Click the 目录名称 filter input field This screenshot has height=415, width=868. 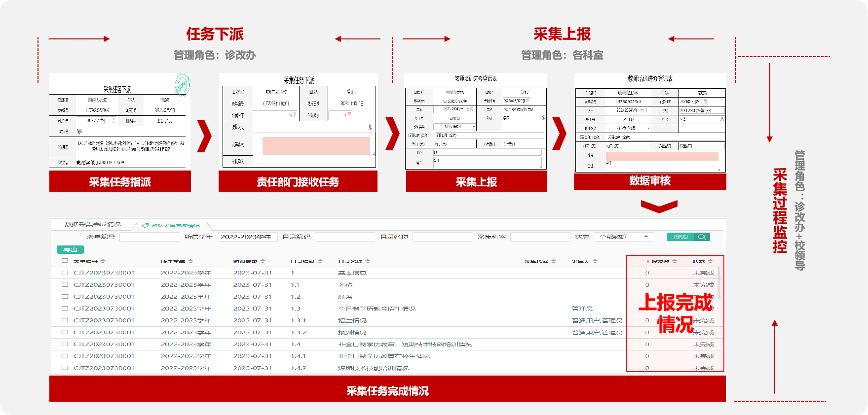pos(443,237)
